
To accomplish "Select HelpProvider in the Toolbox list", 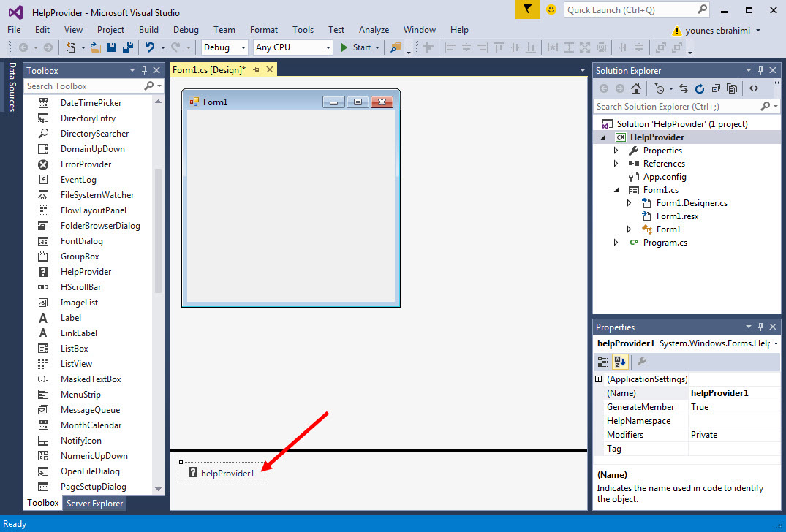I will click(86, 272).
